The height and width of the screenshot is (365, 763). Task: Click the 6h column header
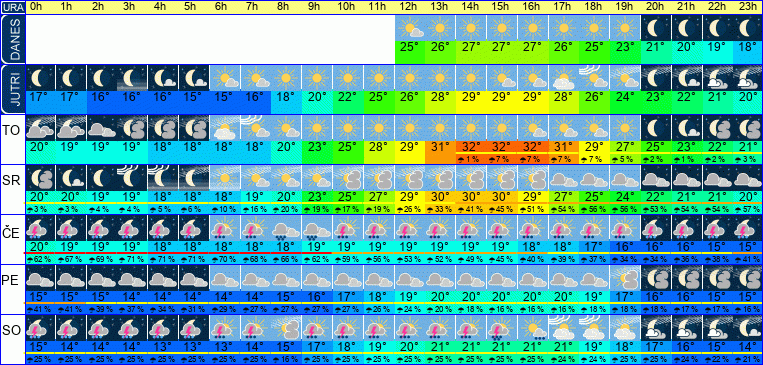tap(221, 7)
